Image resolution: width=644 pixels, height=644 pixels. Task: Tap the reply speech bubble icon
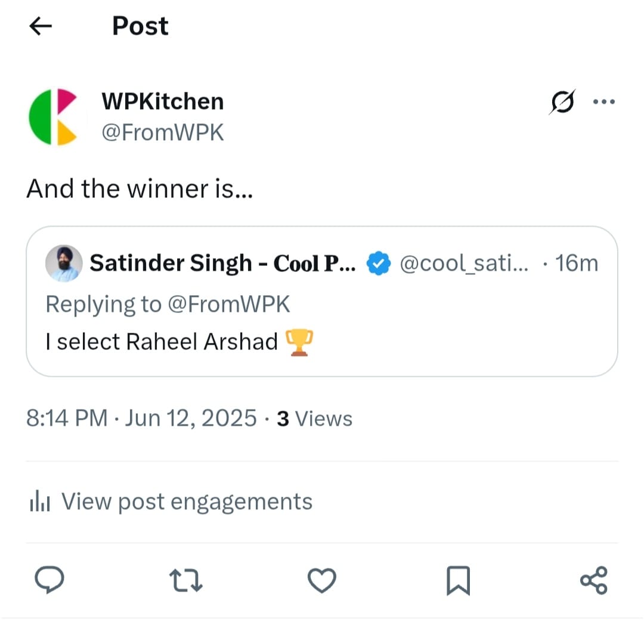click(49, 580)
